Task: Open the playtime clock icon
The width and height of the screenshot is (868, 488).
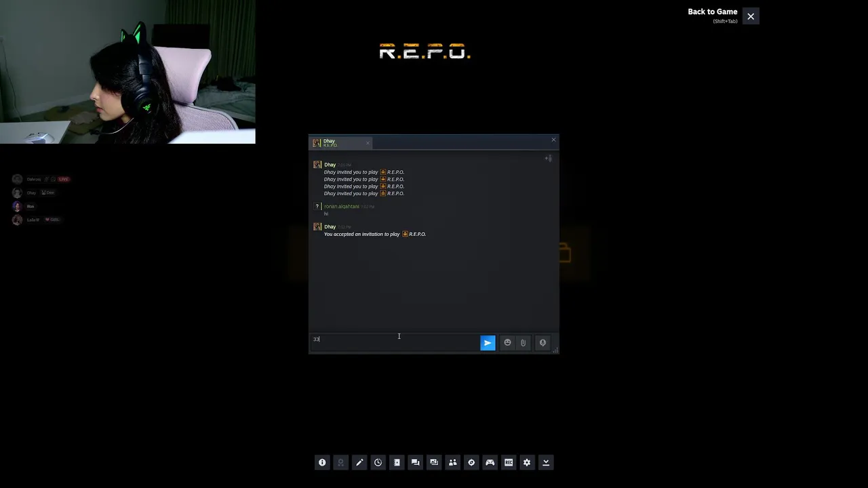Action: click(x=378, y=462)
